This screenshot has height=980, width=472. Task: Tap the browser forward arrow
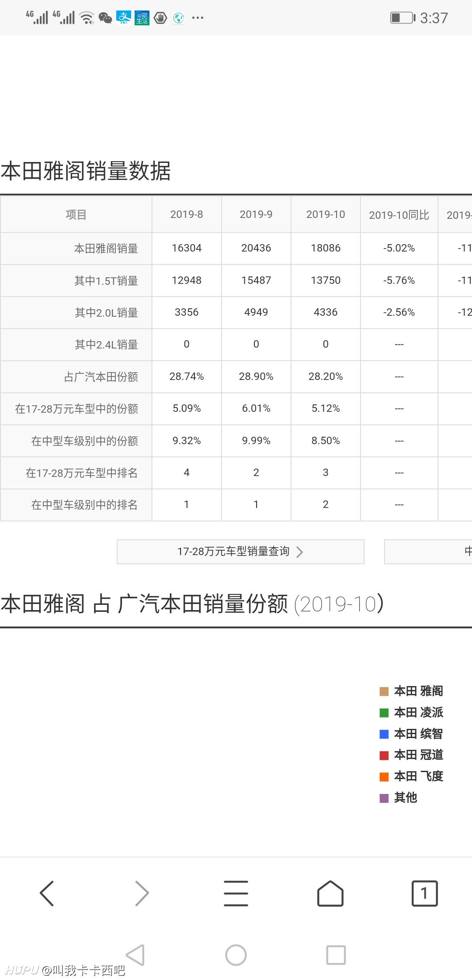tap(142, 893)
